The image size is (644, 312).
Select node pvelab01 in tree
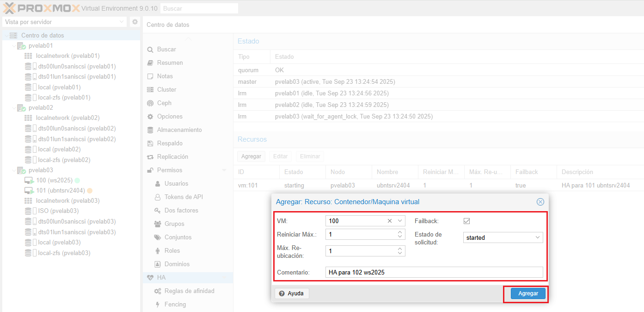(x=41, y=46)
